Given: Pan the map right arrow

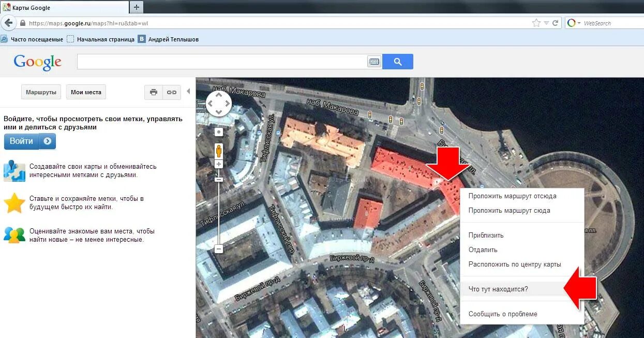Looking at the screenshot, I should click(x=228, y=104).
